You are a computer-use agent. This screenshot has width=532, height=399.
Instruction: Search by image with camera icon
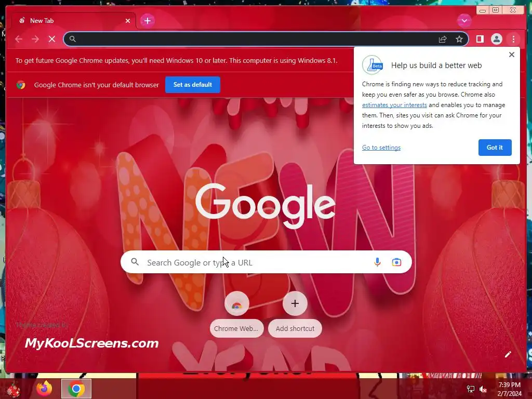[396, 262]
